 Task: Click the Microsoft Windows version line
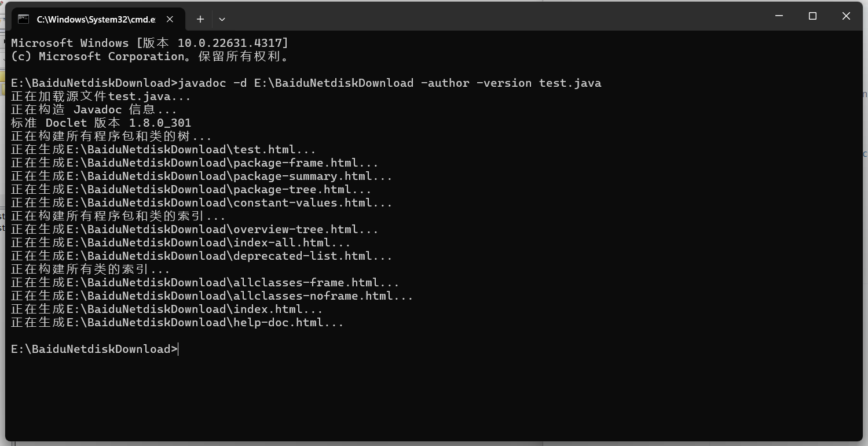coord(149,43)
